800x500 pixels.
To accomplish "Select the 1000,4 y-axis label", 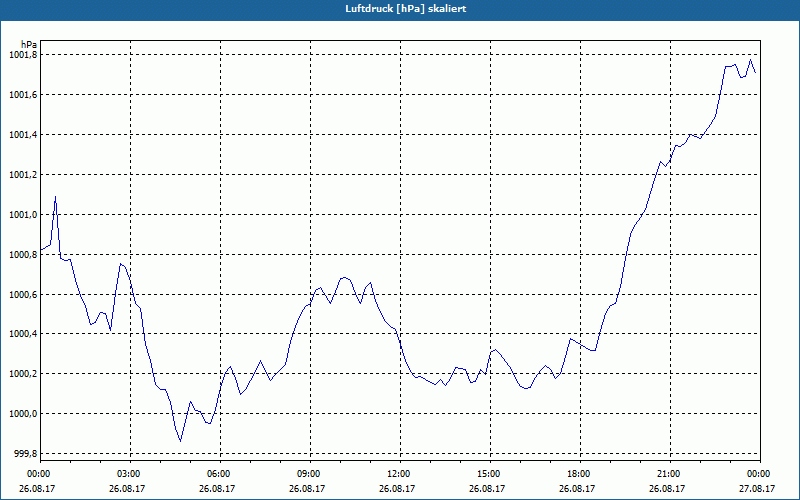I will coord(23,334).
